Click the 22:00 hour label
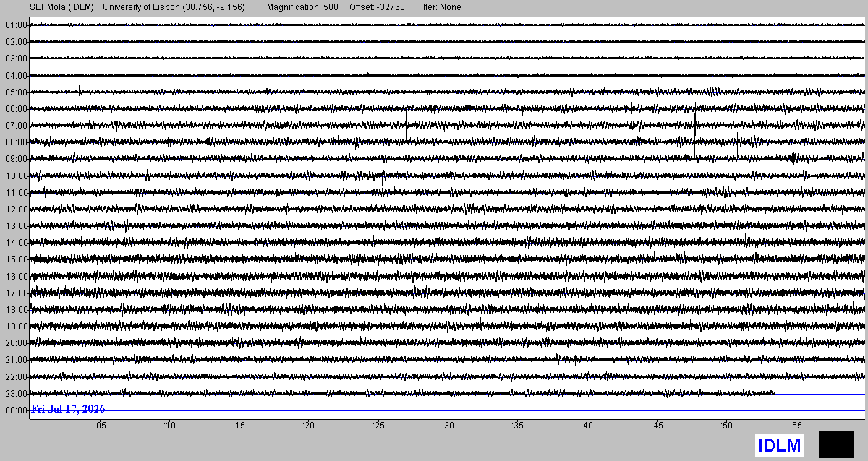 (16, 377)
